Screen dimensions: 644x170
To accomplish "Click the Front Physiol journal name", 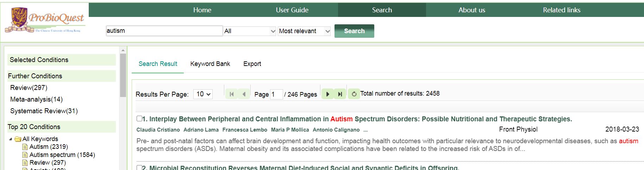I will (518, 129).
